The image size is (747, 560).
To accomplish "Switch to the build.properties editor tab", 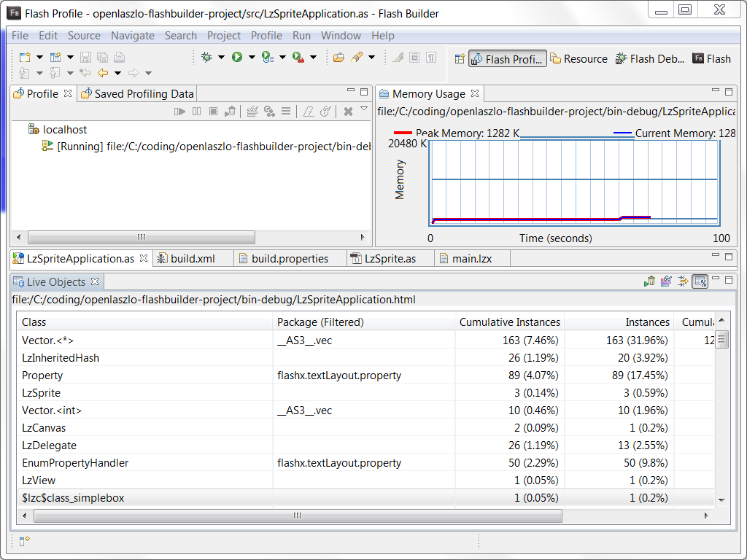I will 290,259.
